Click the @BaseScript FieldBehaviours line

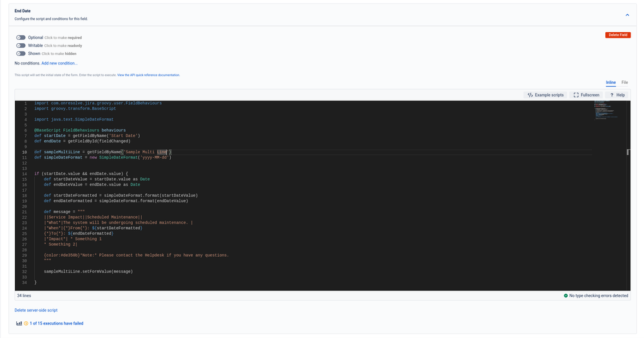point(80,131)
